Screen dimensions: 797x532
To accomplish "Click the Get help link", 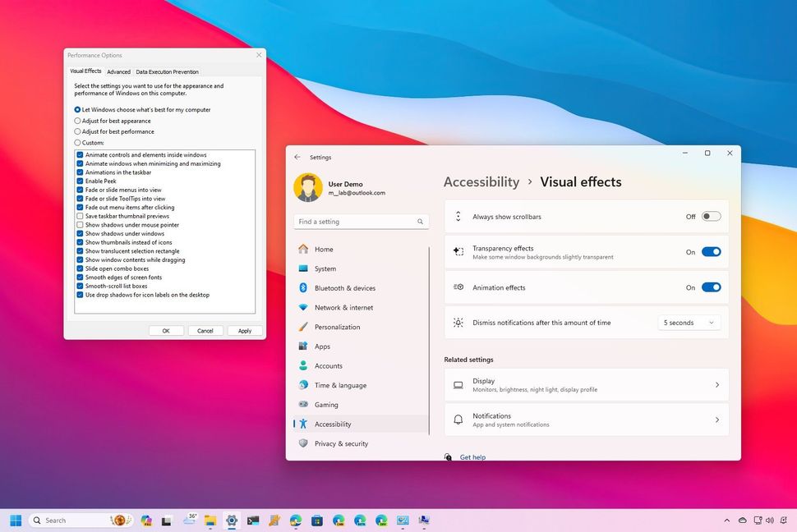I will click(472, 457).
